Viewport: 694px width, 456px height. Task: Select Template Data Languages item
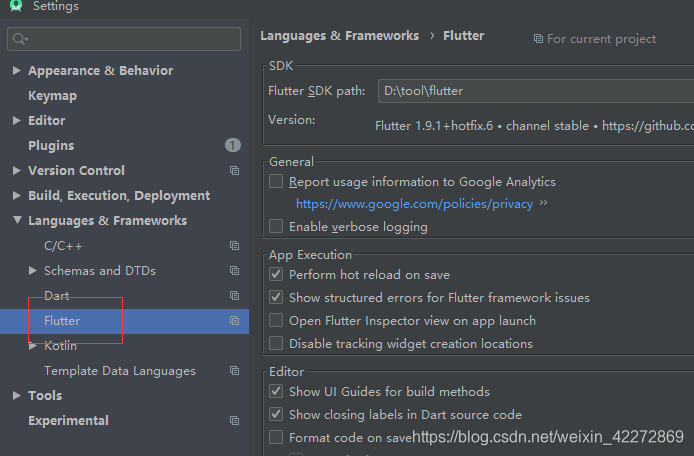point(120,371)
